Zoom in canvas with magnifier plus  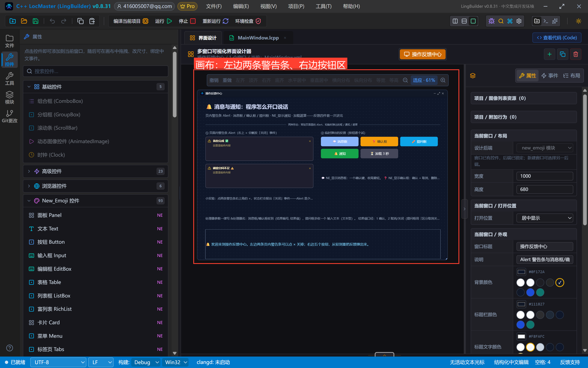(443, 80)
